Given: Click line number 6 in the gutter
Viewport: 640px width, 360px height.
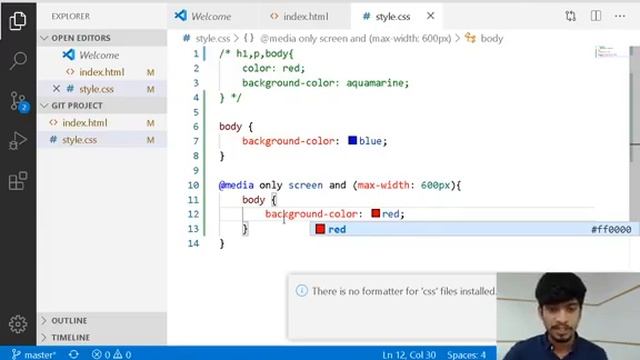Looking at the screenshot, I should tap(196, 127).
